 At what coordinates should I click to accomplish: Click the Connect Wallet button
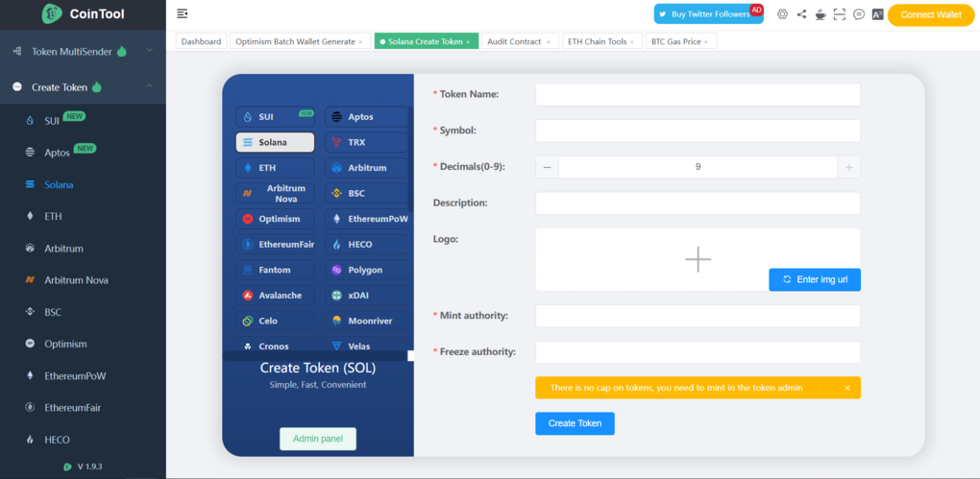point(931,15)
